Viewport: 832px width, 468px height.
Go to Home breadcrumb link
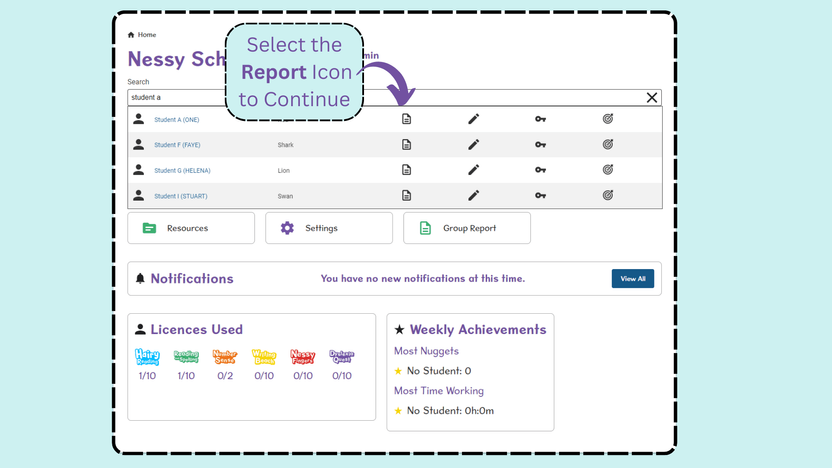click(x=146, y=34)
